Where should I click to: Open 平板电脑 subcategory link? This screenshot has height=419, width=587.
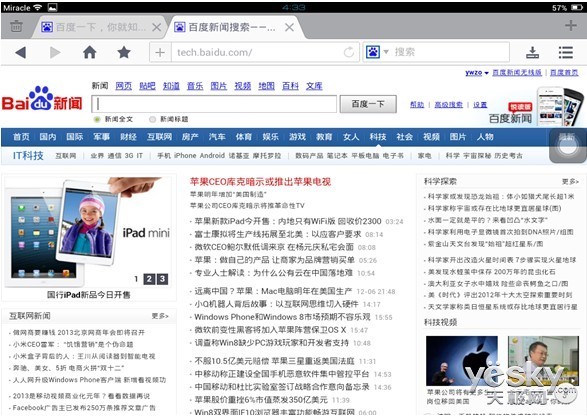tap(365, 156)
